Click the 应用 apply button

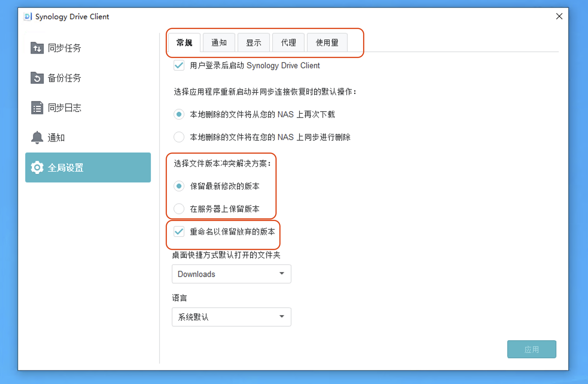(x=532, y=349)
